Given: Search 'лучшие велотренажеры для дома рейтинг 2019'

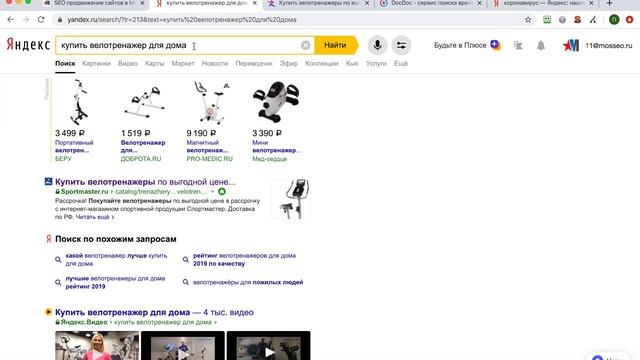Looking at the screenshot, I should click(x=115, y=282).
